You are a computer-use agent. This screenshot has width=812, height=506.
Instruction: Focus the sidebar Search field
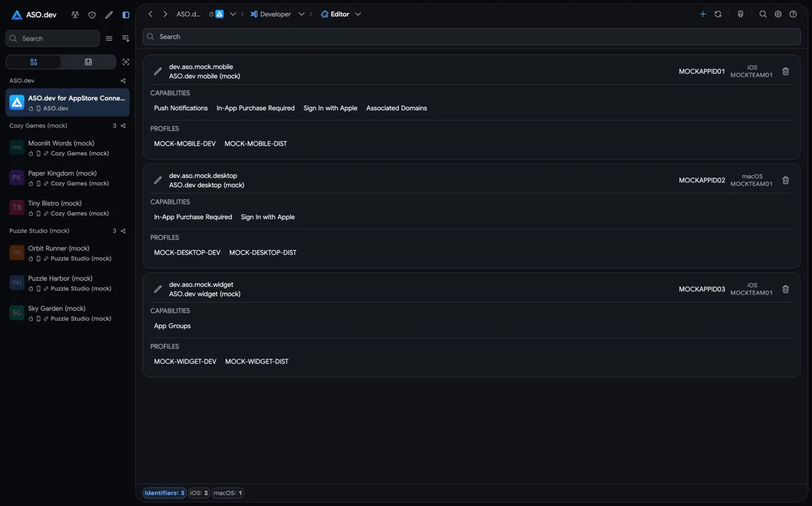click(52, 38)
